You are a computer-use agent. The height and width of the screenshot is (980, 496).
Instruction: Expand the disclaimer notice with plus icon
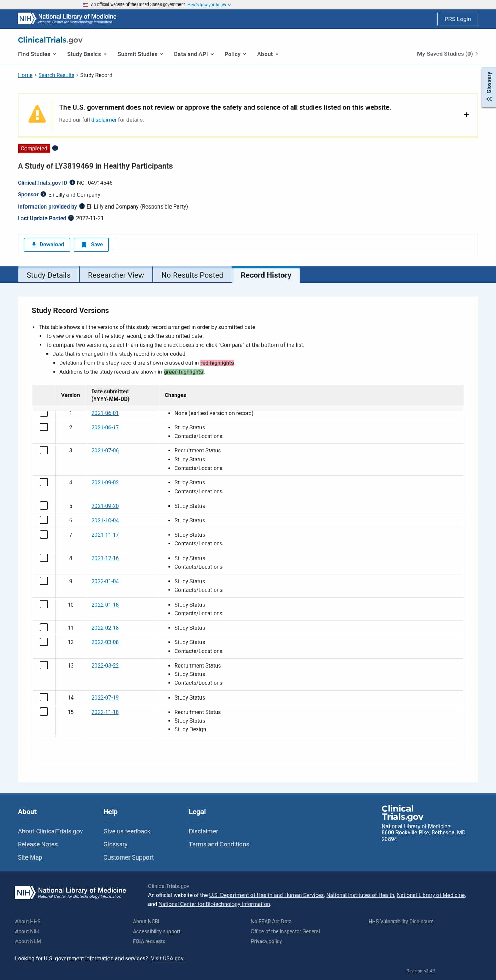click(466, 115)
